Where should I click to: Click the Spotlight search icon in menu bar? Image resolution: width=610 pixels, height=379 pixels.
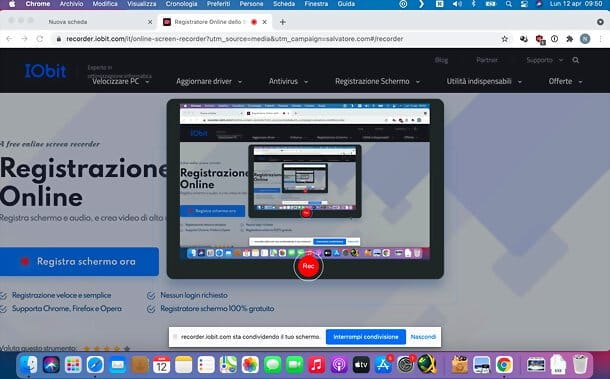(x=509, y=4)
